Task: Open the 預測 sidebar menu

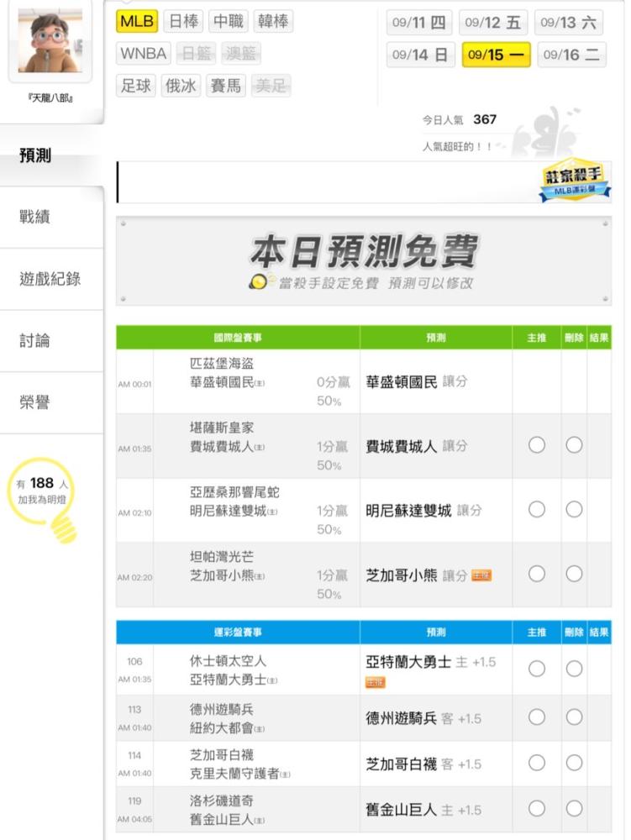Action: [x=51, y=155]
